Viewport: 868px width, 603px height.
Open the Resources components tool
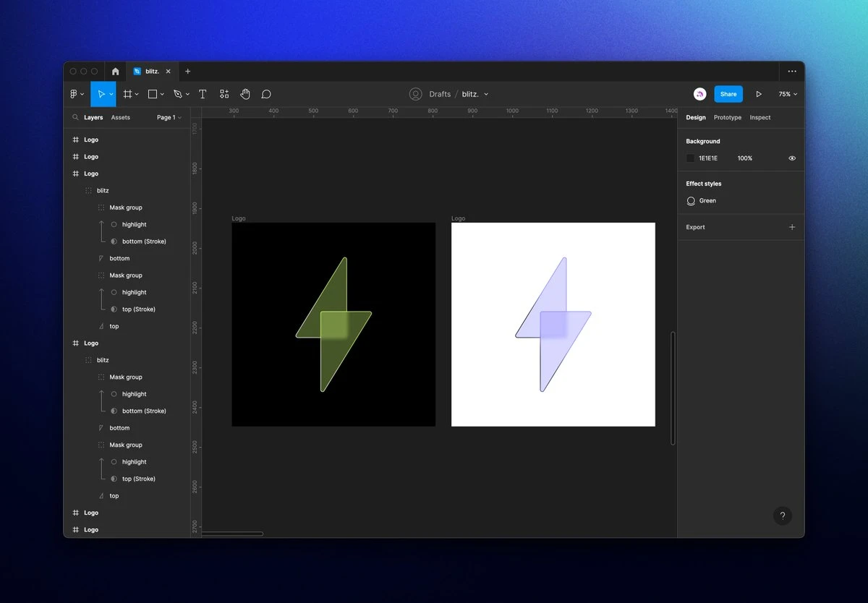(224, 94)
